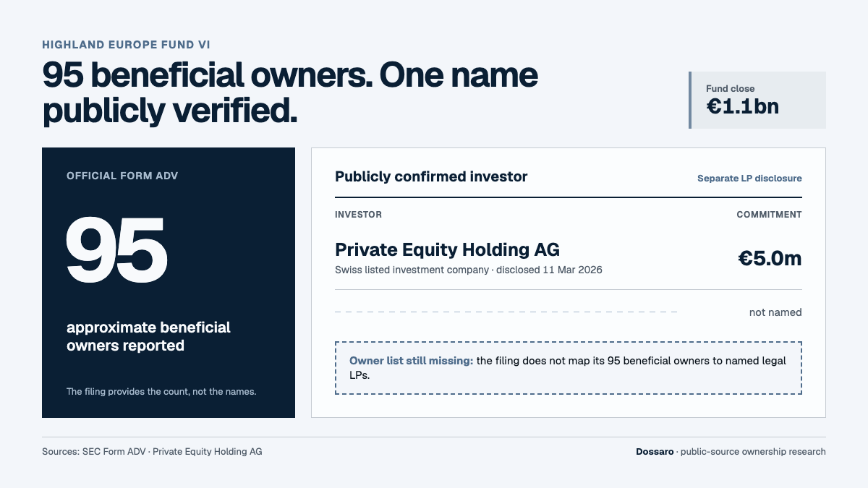Screen dimensions: 868x488
Task: Click the COMMITMENT column header
Action: click(769, 215)
